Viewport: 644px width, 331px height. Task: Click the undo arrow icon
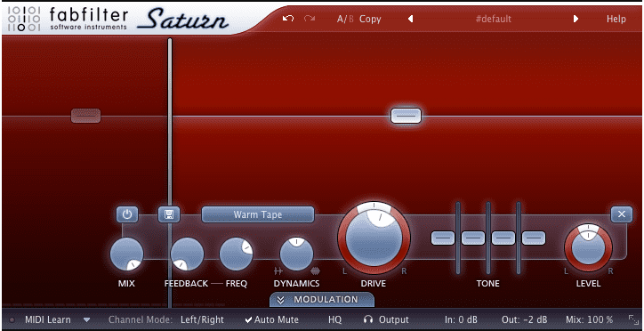point(288,19)
